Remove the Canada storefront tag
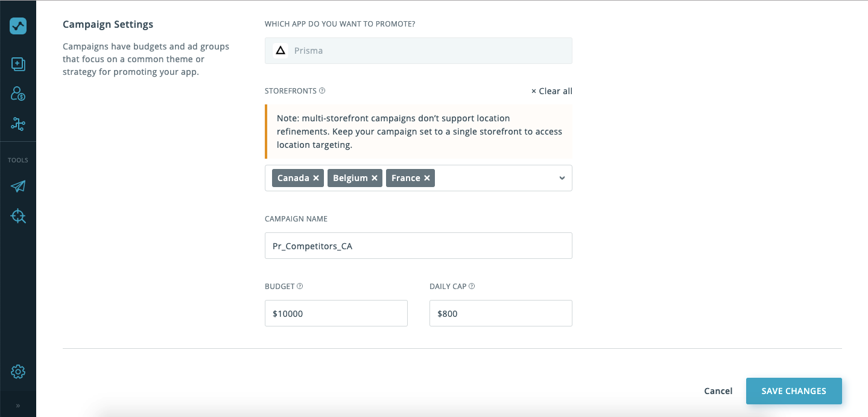This screenshot has width=868, height=417. coord(316,178)
